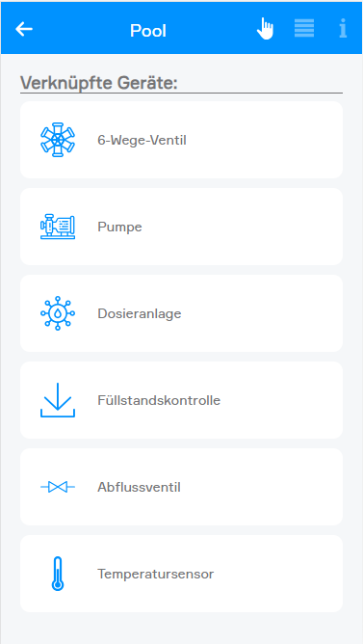363x644 pixels.
Task: Click the Pool title in header
Action: (x=148, y=31)
